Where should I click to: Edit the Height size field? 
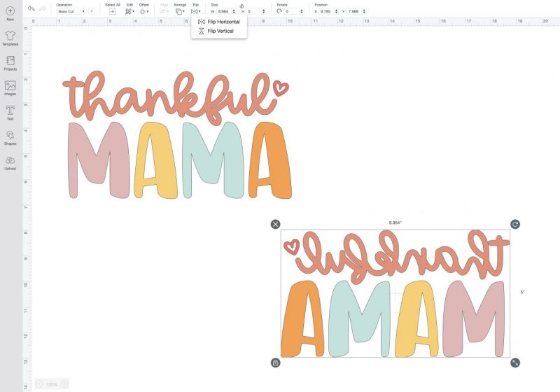pos(254,11)
